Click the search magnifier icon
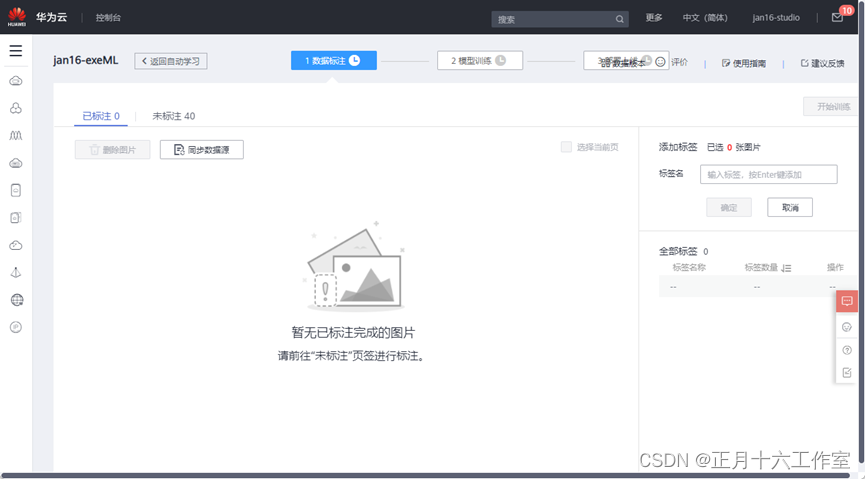The image size is (865, 479). tap(620, 19)
